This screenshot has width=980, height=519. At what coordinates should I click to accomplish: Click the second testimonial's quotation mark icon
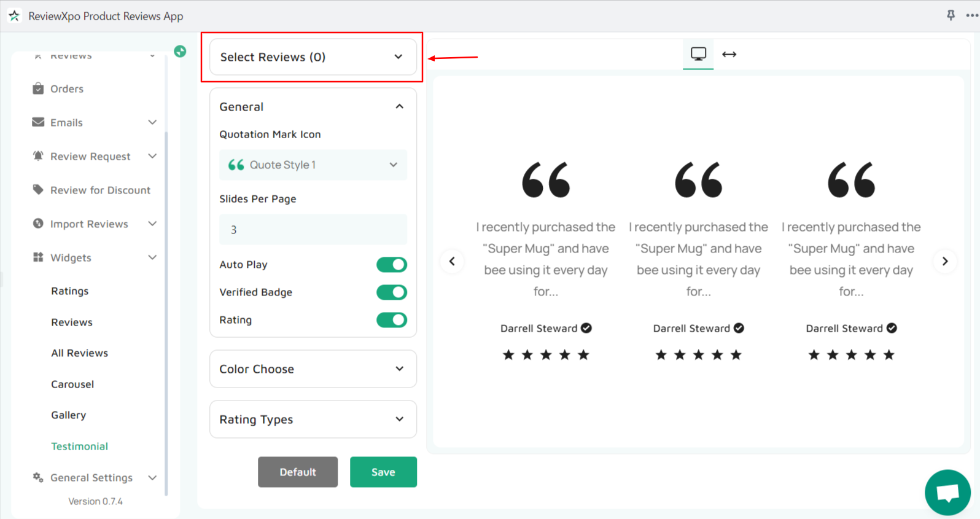pyautogui.click(x=699, y=179)
